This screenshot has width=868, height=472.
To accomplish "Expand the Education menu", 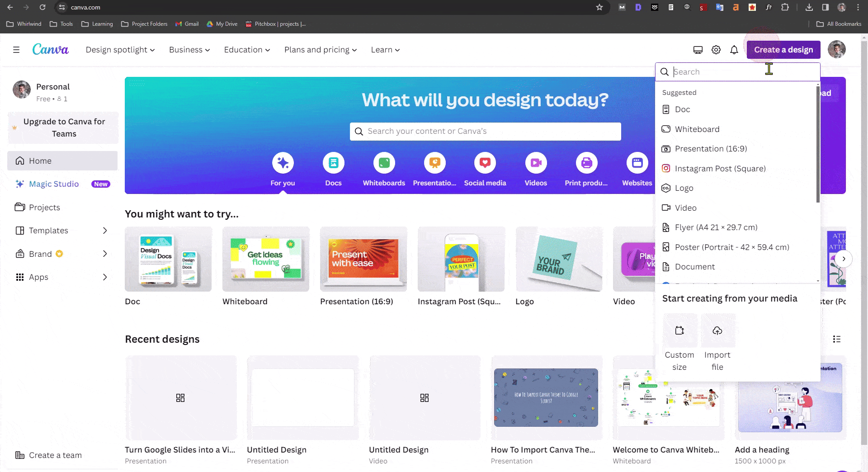I will [247, 50].
